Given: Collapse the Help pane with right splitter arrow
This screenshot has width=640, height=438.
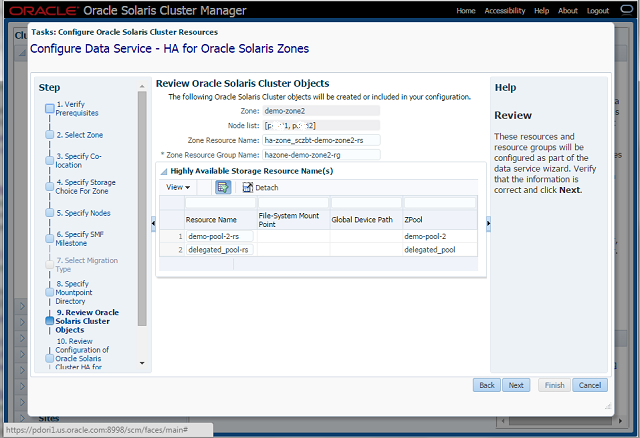Looking at the screenshot, I should pyautogui.click(x=488, y=224).
